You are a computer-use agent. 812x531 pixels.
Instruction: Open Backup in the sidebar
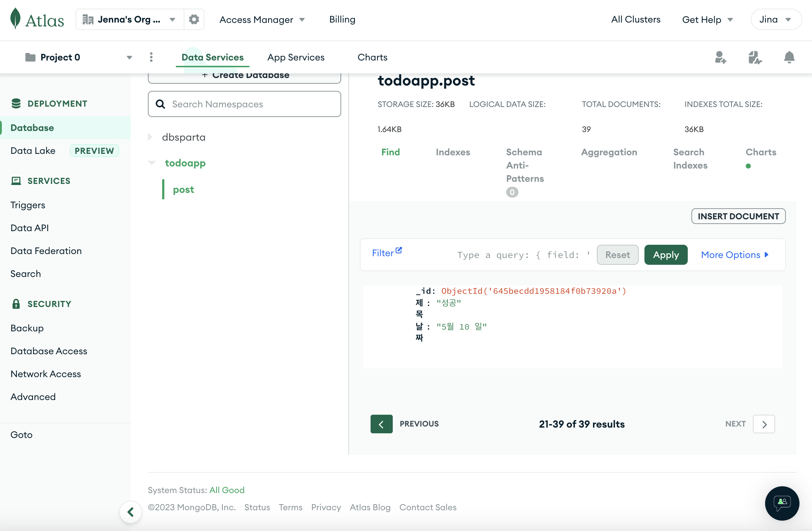27,328
